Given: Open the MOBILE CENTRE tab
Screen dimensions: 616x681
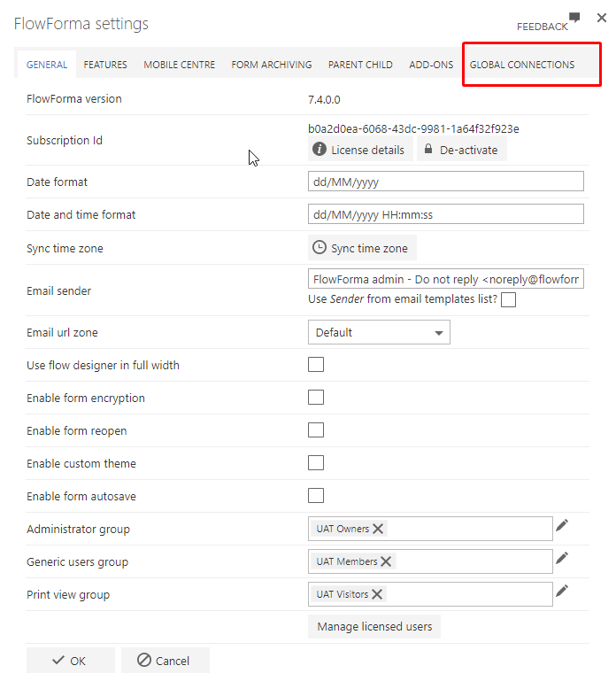Looking at the screenshot, I should click(180, 65).
